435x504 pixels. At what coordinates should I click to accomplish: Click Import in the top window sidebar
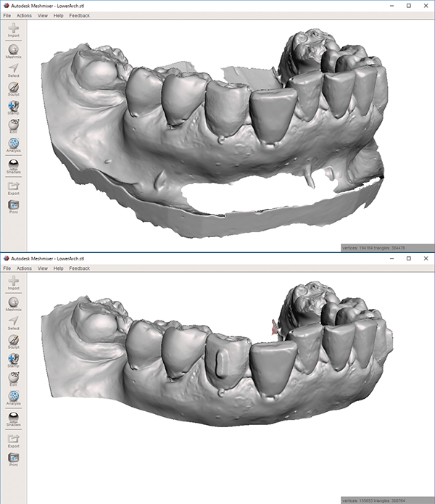tap(14, 30)
